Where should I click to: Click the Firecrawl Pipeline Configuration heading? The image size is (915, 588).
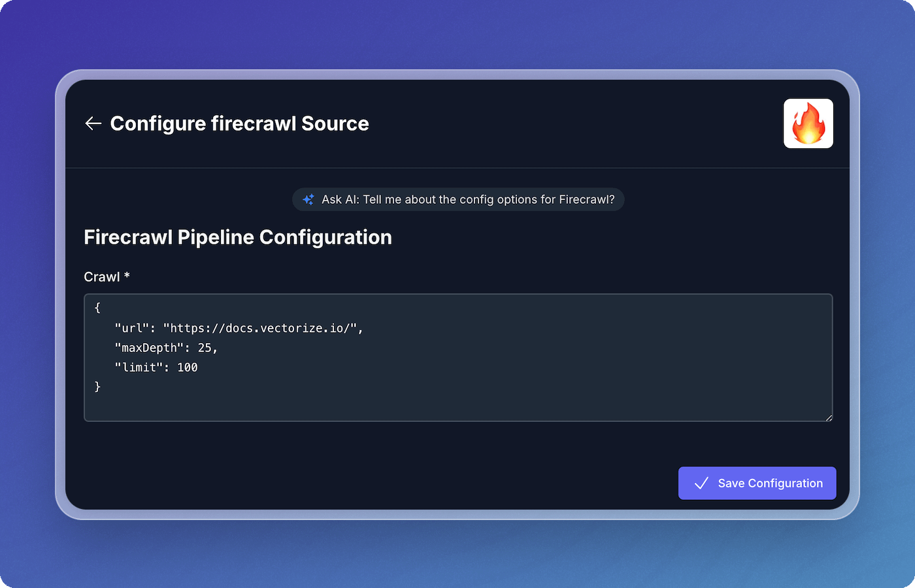[238, 237]
